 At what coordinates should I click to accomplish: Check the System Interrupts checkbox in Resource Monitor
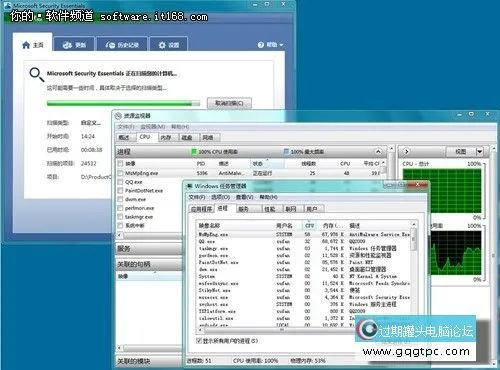coord(120,225)
